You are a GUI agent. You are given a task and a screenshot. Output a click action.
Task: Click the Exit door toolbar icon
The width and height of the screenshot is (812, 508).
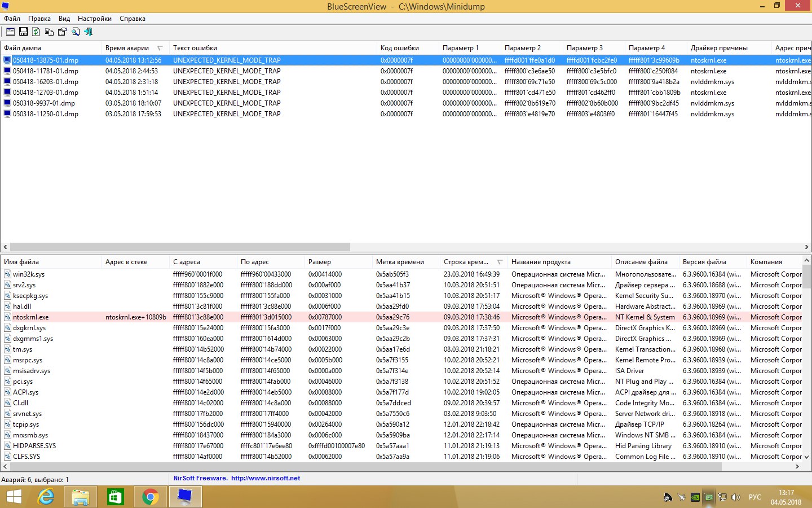(89, 32)
